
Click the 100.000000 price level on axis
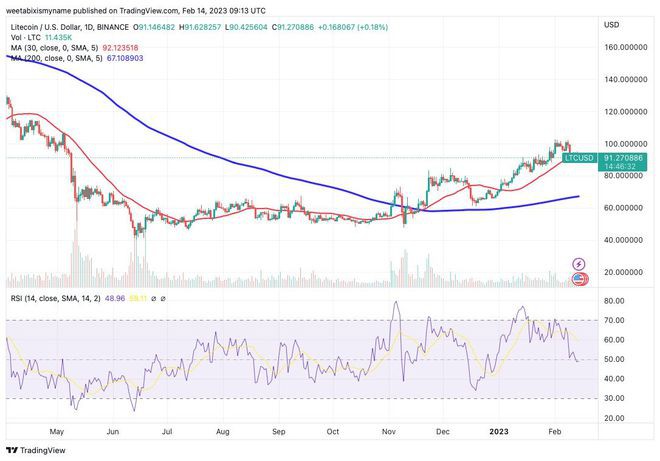(628, 144)
